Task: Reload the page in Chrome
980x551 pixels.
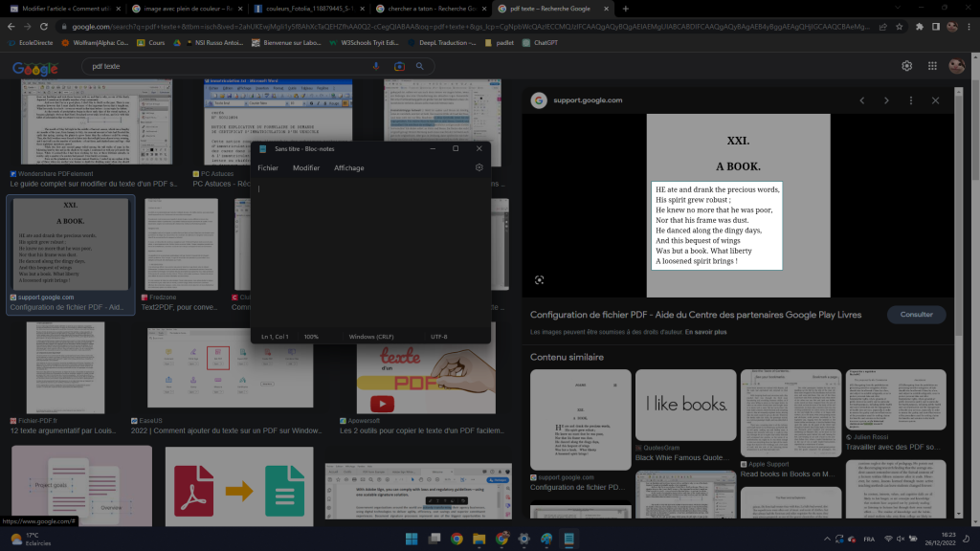Action: 44,27
